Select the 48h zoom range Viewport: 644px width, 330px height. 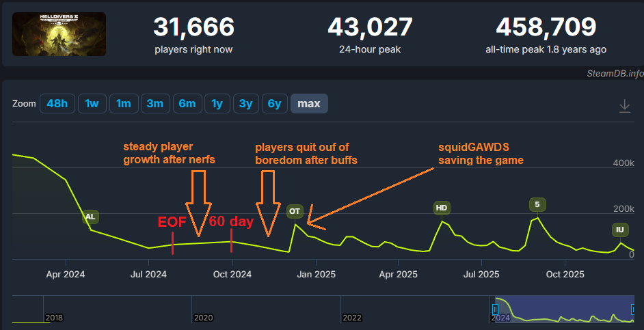[x=57, y=103]
